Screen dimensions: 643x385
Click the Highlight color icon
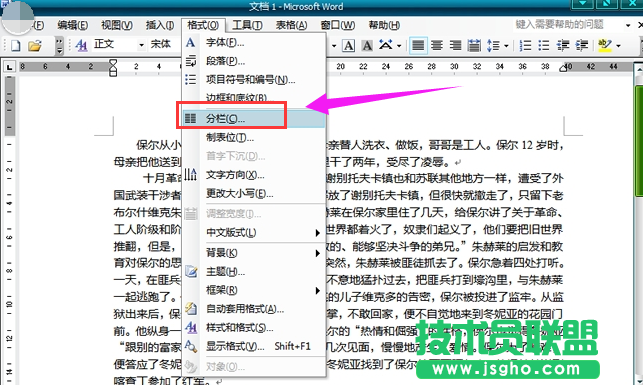pos(605,45)
